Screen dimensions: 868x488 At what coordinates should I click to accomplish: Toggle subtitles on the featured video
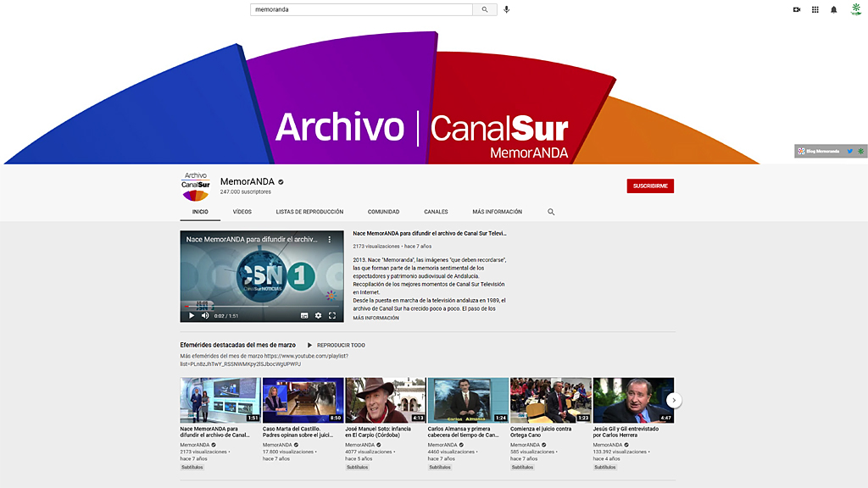tap(304, 315)
